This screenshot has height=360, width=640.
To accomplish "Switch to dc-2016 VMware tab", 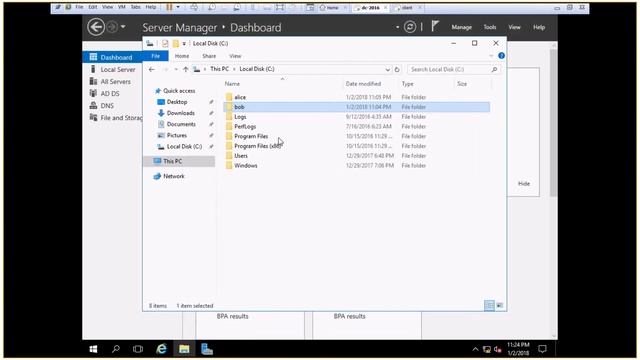I will [x=370, y=7].
